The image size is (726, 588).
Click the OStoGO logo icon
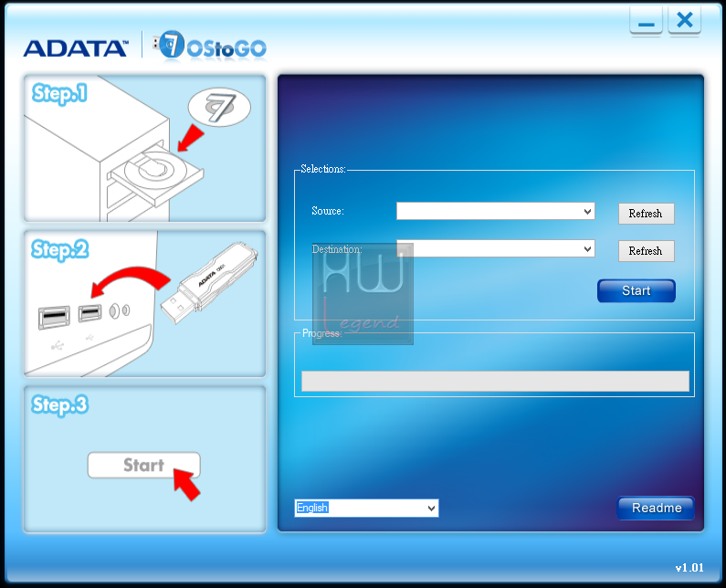[x=210, y=46]
